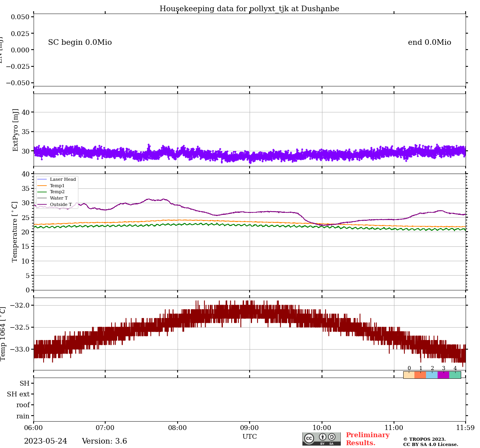The image size is (480, 448).
Task: Select the teal green swatch labeled 4
Action: (455, 375)
